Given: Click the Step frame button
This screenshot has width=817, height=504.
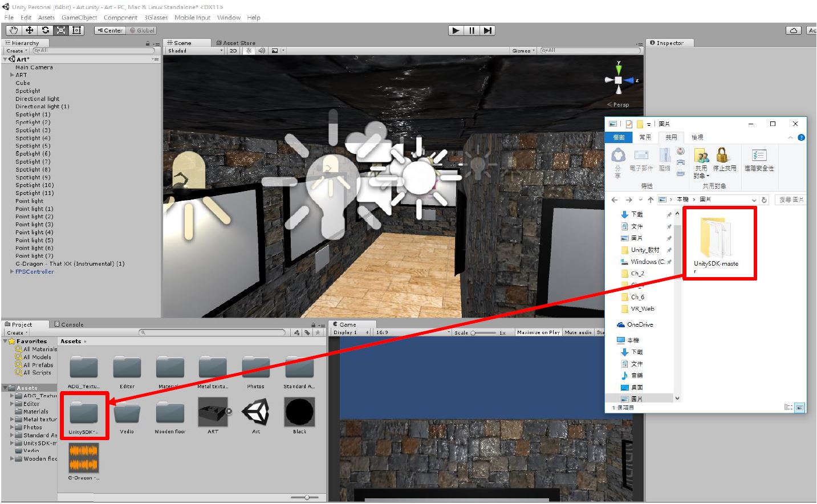Looking at the screenshot, I should pyautogui.click(x=487, y=31).
